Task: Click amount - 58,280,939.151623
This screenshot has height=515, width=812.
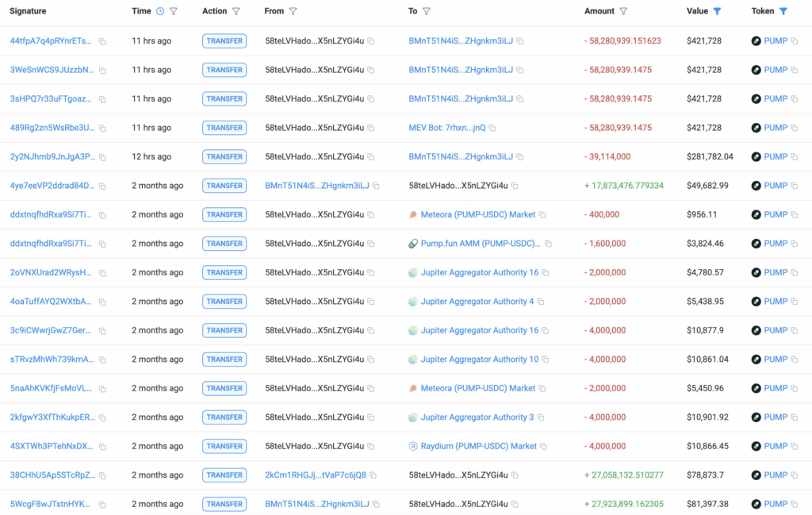Action: tap(622, 41)
